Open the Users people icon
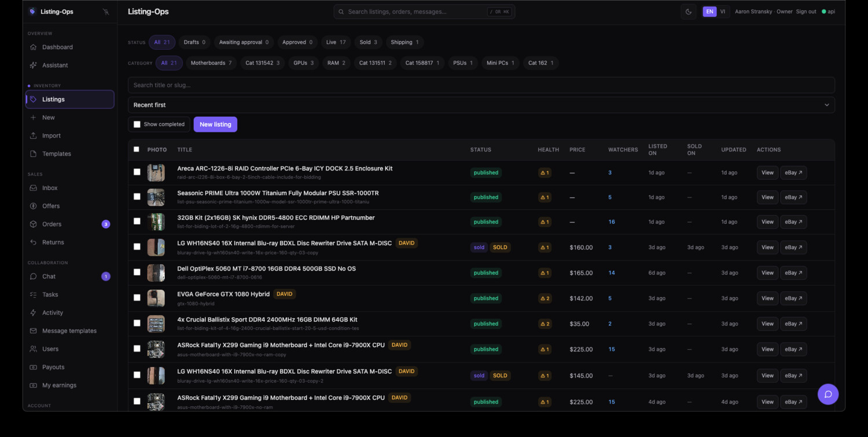The height and width of the screenshot is (437, 868). coord(34,349)
